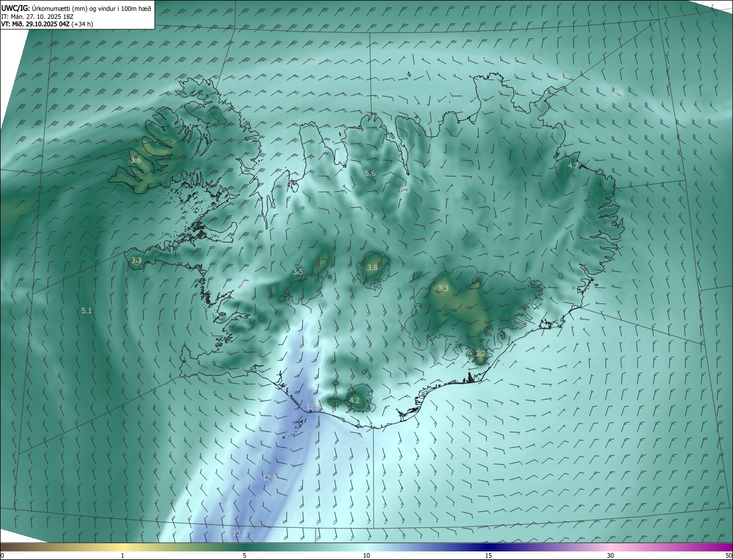The image size is (733, 560).
Task: Select the '5.6' value in north Iceland
Action: pyautogui.click(x=370, y=173)
